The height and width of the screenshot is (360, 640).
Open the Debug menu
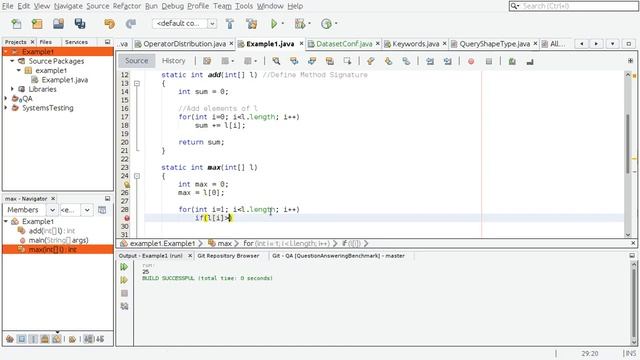(x=173, y=6)
